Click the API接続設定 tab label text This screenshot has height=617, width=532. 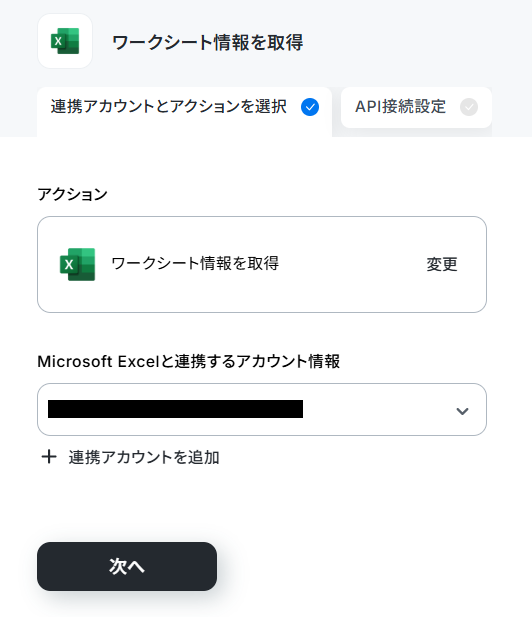400,107
